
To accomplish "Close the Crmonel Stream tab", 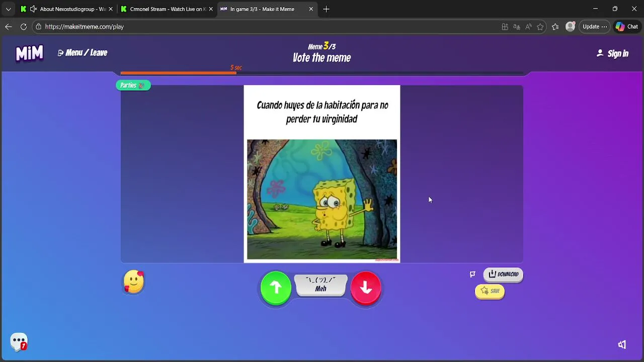I will (211, 9).
